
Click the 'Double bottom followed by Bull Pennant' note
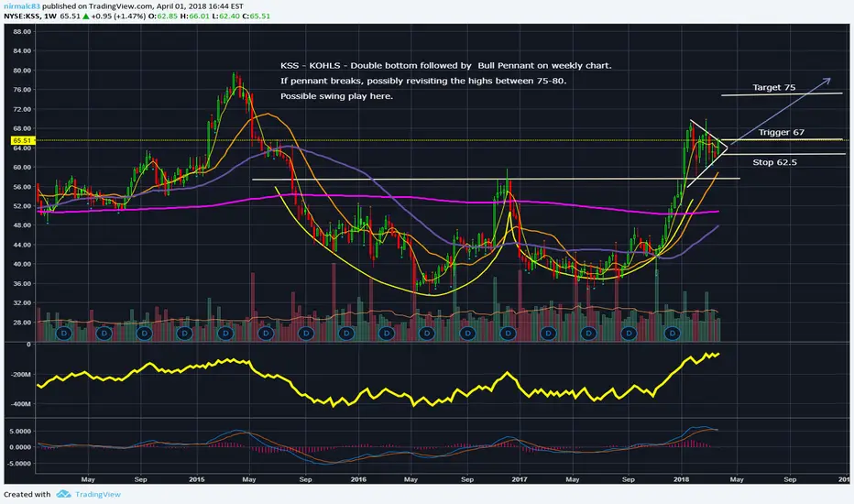pos(446,65)
